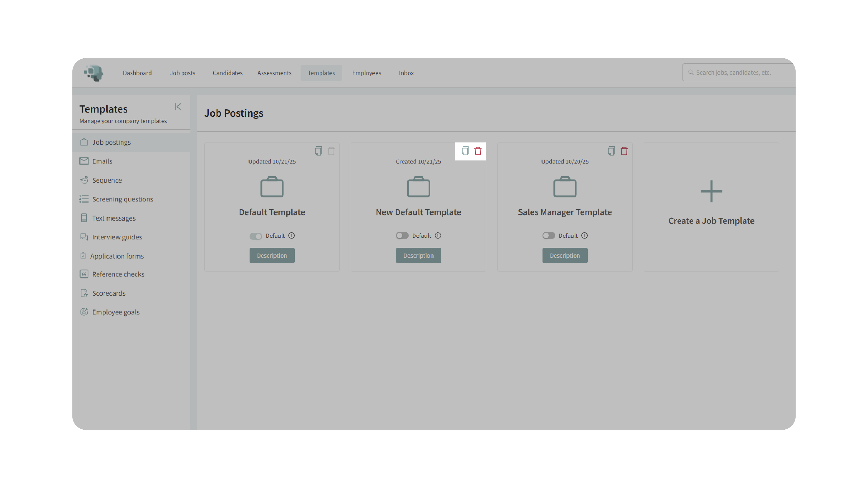Delete the New Default Template

pos(478,151)
